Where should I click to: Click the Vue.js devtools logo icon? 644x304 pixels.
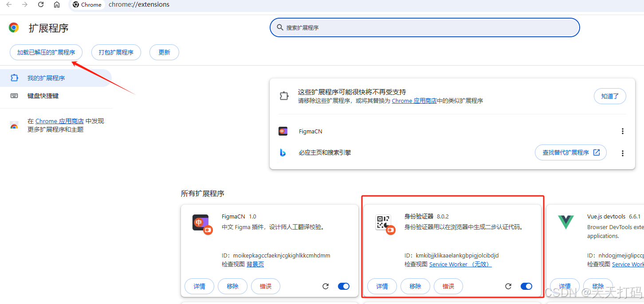click(566, 222)
